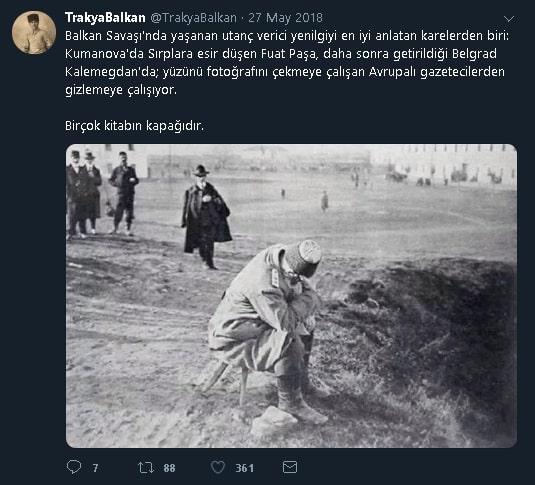Screen dimensions: 535x485
Task: Click the tweet line starting "Balkan Savaşı'nda"
Action: [287, 36]
